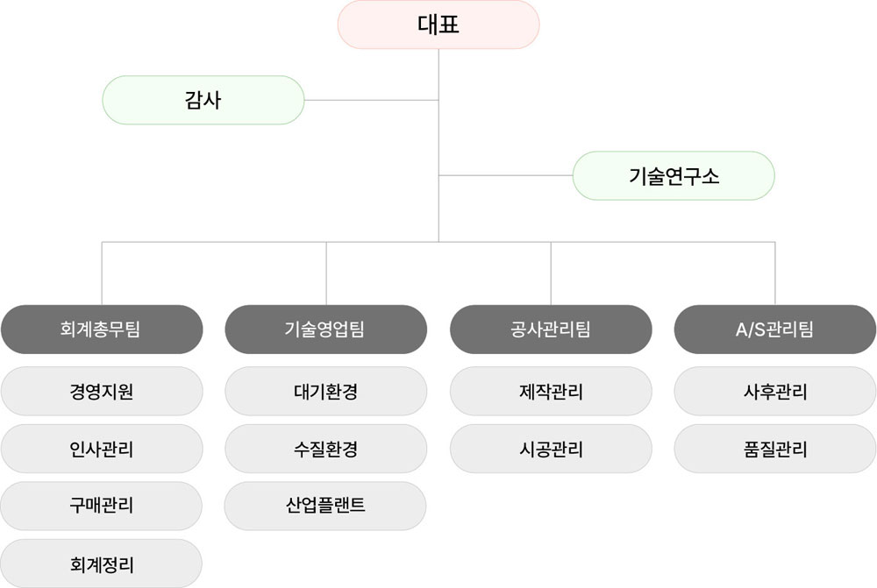Choose 사후관리 under A/S관리팀
Image resolution: width=877 pixels, height=588 pixels.
[x=774, y=392]
